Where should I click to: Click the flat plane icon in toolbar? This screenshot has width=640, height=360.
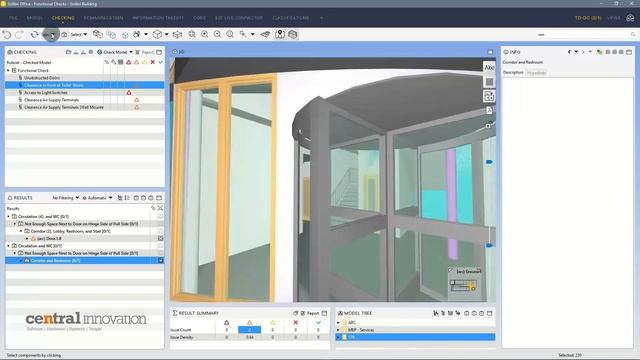click(265, 35)
